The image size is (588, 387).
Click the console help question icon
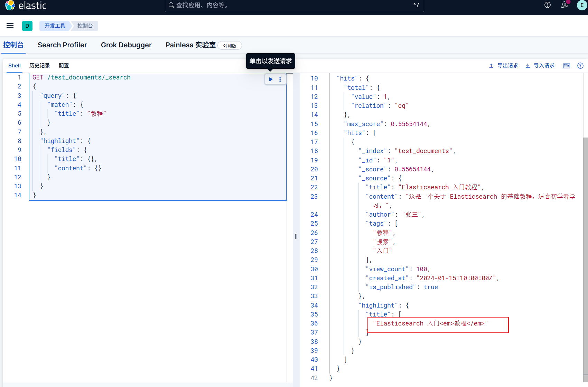pyautogui.click(x=580, y=66)
